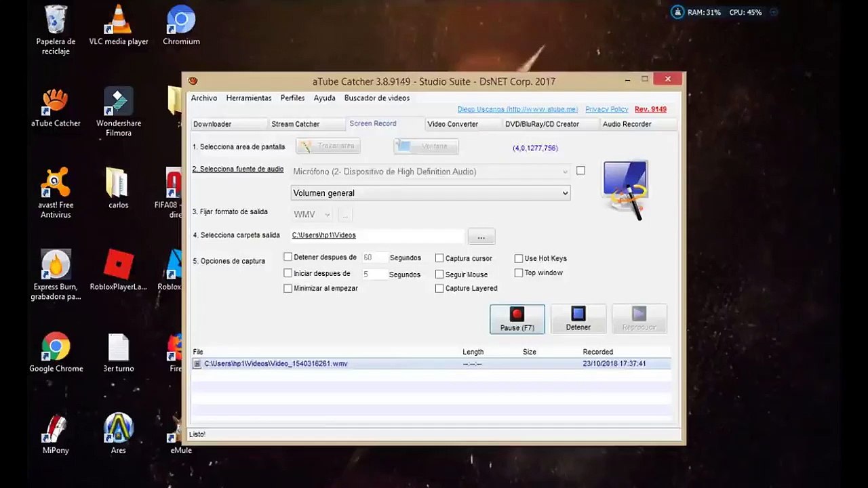Image resolution: width=868 pixels, height=488 pixels.
Task: Select the Video_1540316261.wmv file row
Action: coord(431,364)
